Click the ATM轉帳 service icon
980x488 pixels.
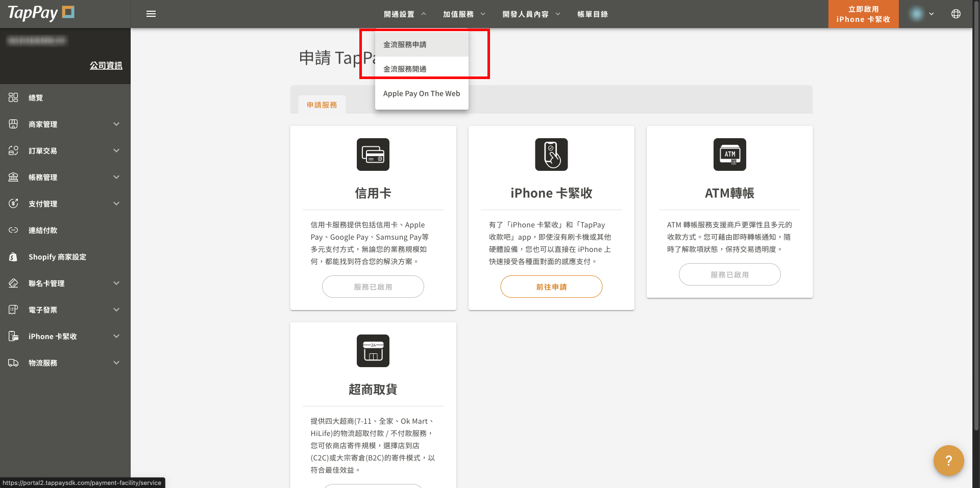pos(729,155)
